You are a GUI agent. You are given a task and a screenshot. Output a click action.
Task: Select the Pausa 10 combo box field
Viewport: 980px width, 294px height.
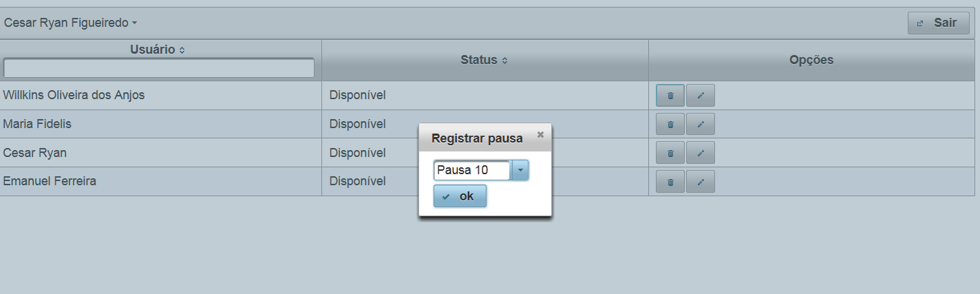473,170
